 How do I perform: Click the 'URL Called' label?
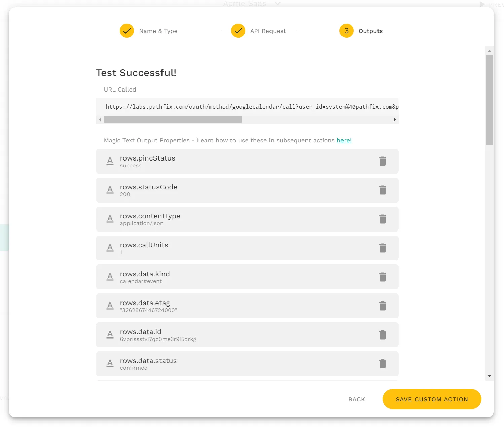[x=120, y=90]
